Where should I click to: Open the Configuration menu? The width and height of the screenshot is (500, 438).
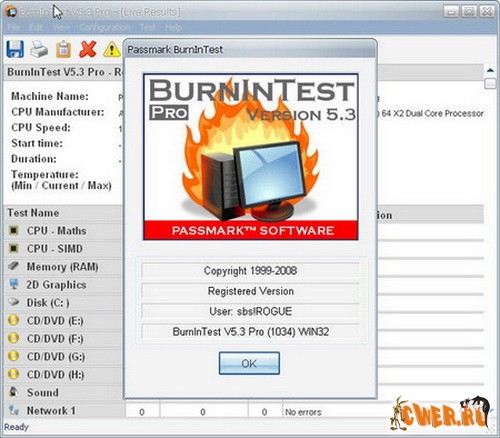tap(104, 27)
